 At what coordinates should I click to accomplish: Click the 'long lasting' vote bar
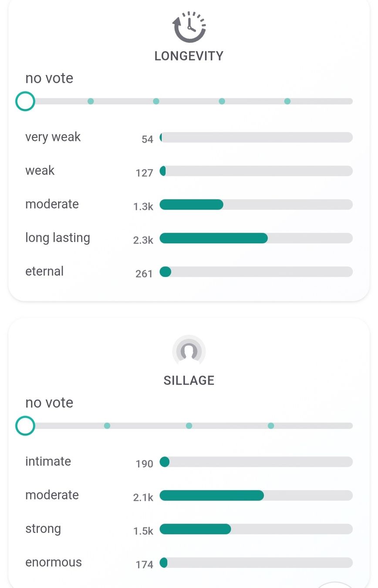(x=256, y=238)
